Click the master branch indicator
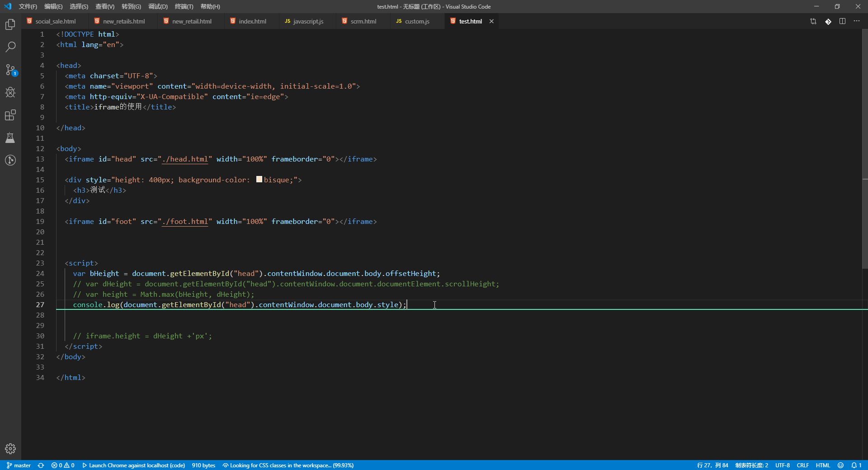This screenshot has height=470, width=868. [x=19, y=465]
